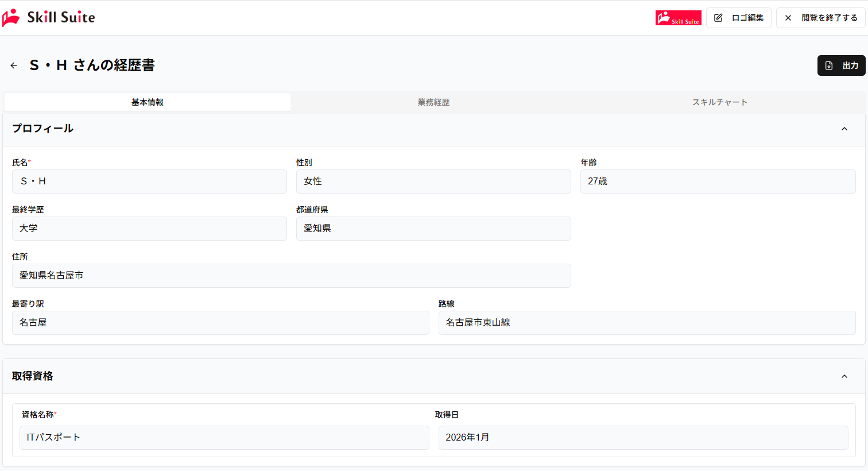Click the 出力 export button
Image resolution: width=868 pixels, height=471 pixels.
click(x=842, y=65)
